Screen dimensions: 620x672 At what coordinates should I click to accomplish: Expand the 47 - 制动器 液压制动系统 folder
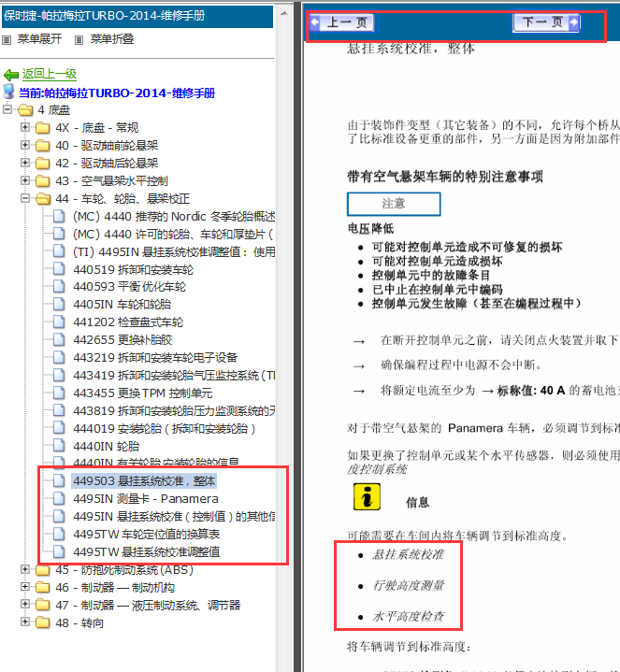pyautogui.click(x=25, y=605)
